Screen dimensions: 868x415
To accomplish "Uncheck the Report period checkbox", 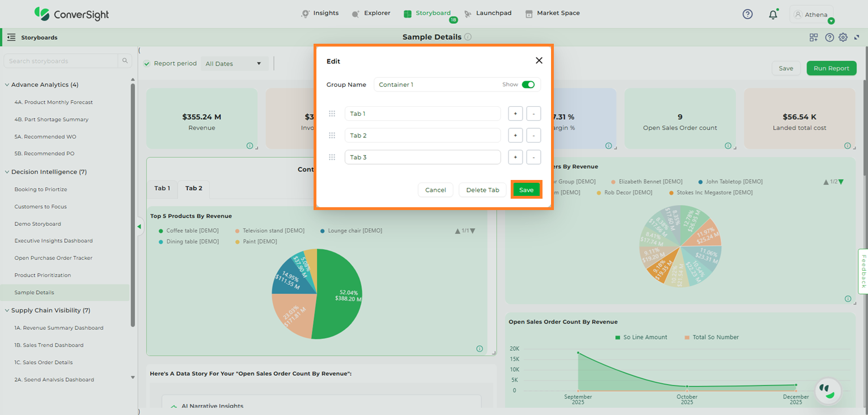I will pos(147,64).
